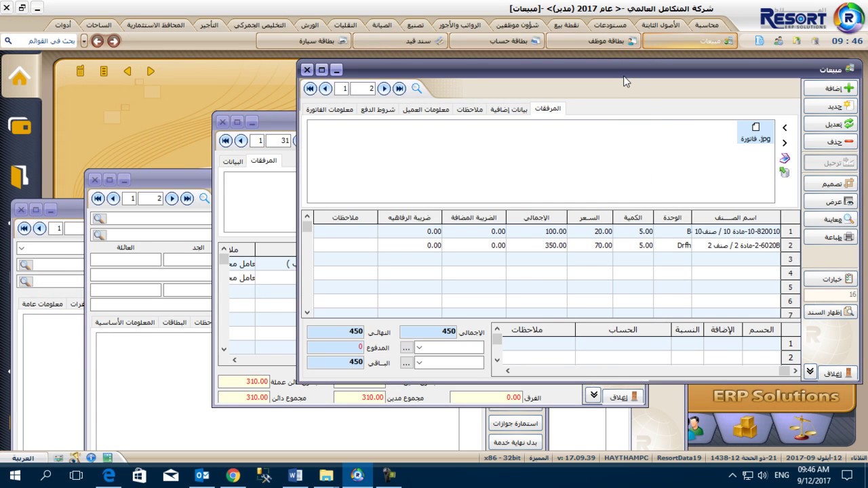Switch to معلومات العميل tab in Sales
This screenshot has height=488, width=868.
click(426, 110)
